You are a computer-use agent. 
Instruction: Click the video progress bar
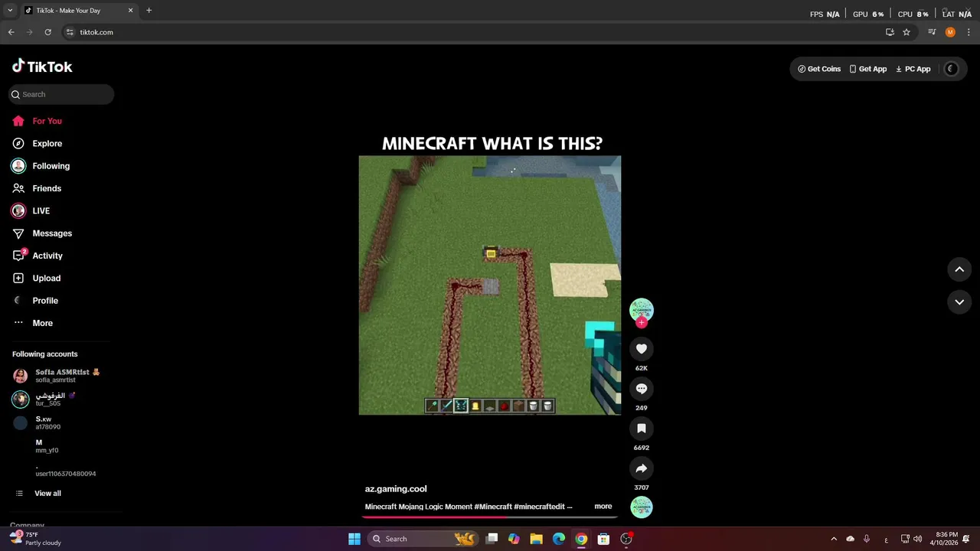click(490, 517)
